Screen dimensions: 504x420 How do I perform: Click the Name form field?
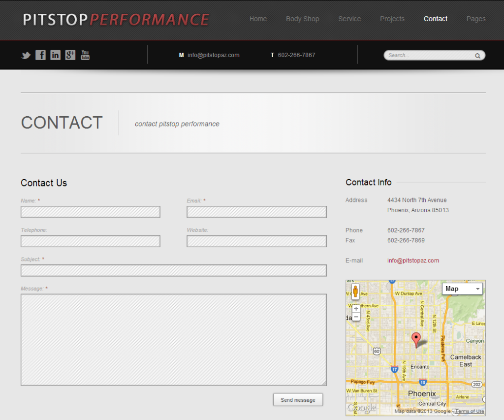90,212
